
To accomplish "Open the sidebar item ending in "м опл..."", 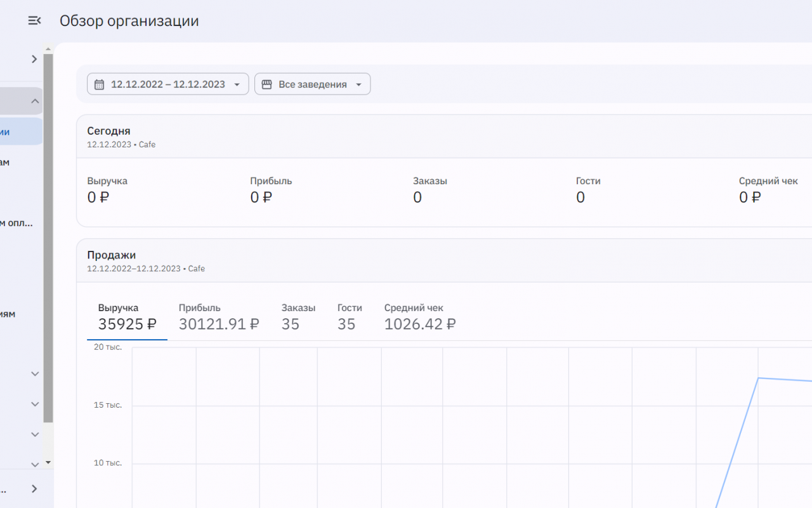I will (16, 223).
